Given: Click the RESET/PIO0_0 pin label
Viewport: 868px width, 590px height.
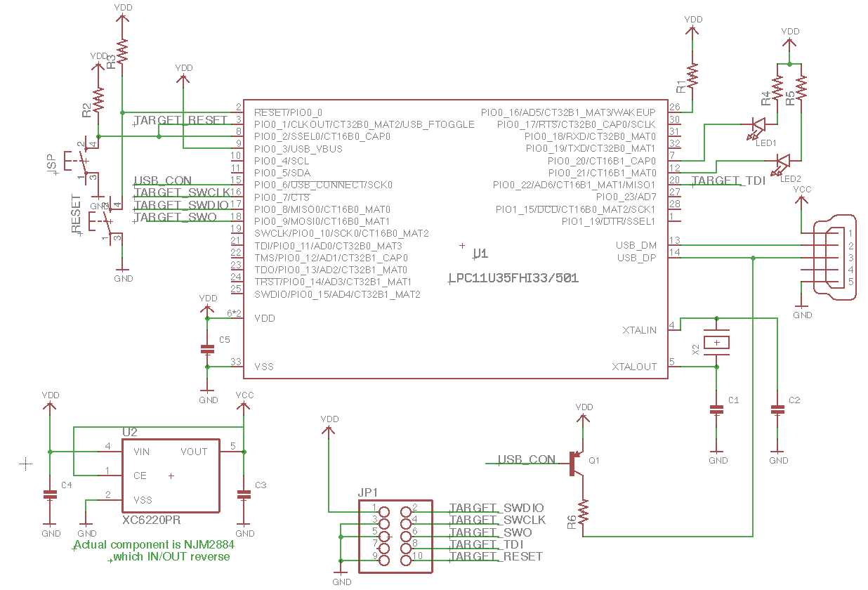Looking at the screenshot, I should pyautogui.click(x=288, y=112).
